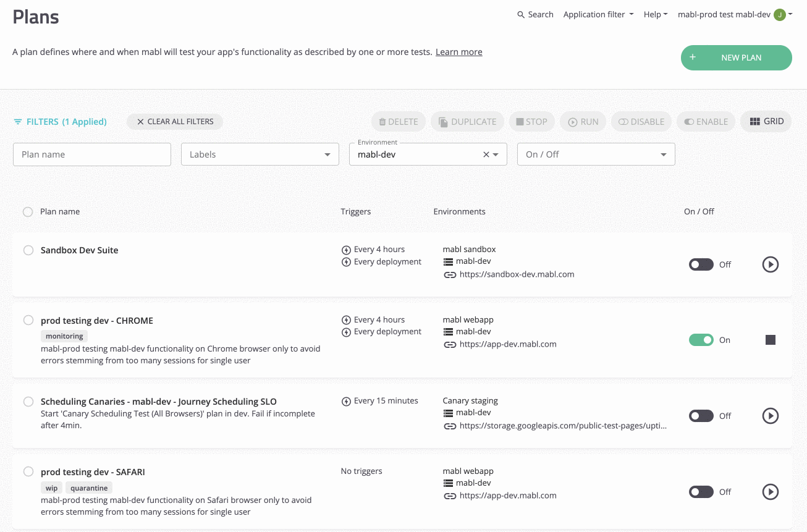Viewport: 807px width, 532px height.
Task: Click the quarantine label chip
Action: (x=89, y=488)
